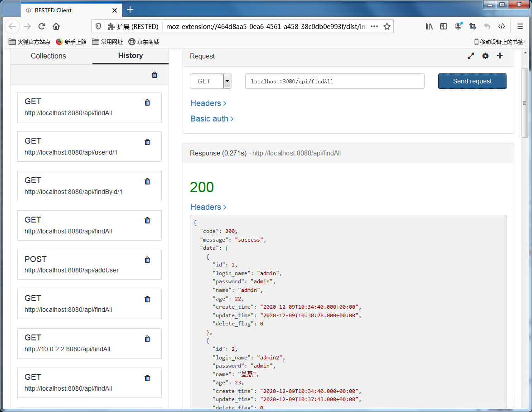Bookmark this page with star icon
Image resolution: width=532 pixels, height=412 pixels.
pos(387,26)
